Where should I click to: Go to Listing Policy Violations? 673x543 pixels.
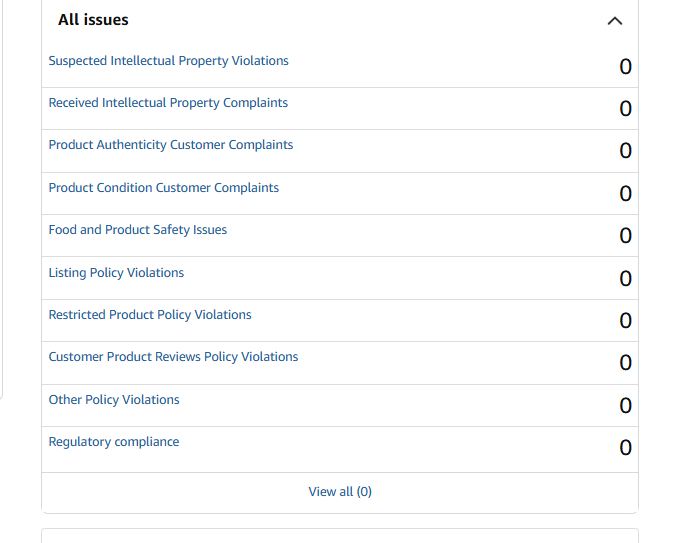click(x=116, y=273)
